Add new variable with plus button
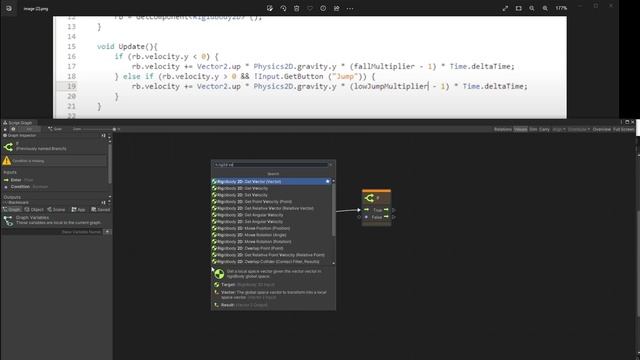The height and width of the screenshot is (360, 640). click(x=107, y=232)
